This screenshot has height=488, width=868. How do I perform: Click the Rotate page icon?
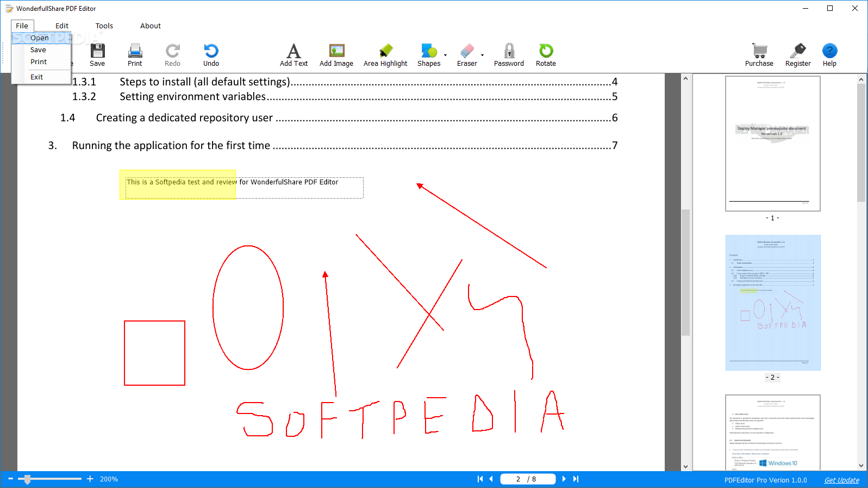(x=546, y=55)
